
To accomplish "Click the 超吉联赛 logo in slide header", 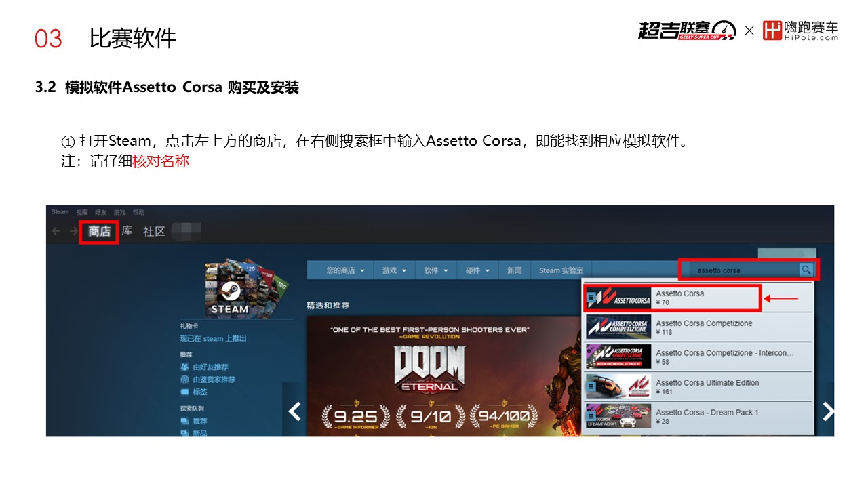I will click(x=686, y=30).
